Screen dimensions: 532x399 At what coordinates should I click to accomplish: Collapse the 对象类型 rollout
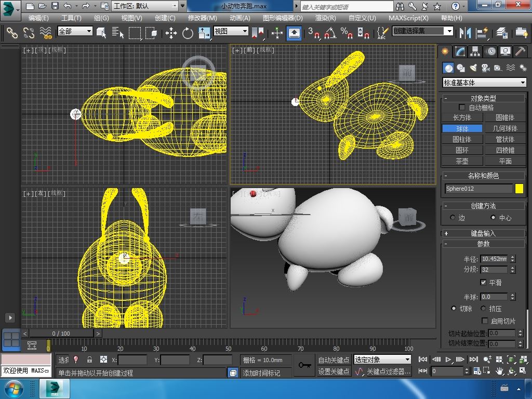click(483, 98)
